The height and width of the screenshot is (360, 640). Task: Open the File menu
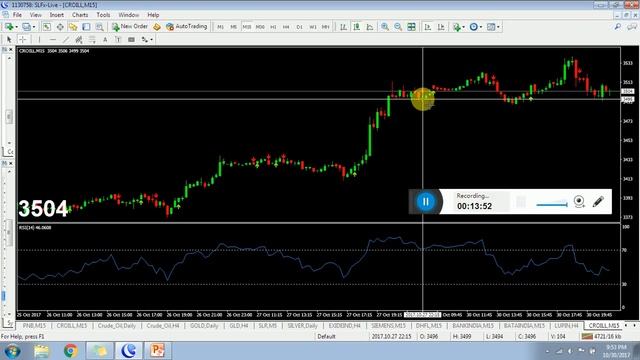click(x=17, y=15)
